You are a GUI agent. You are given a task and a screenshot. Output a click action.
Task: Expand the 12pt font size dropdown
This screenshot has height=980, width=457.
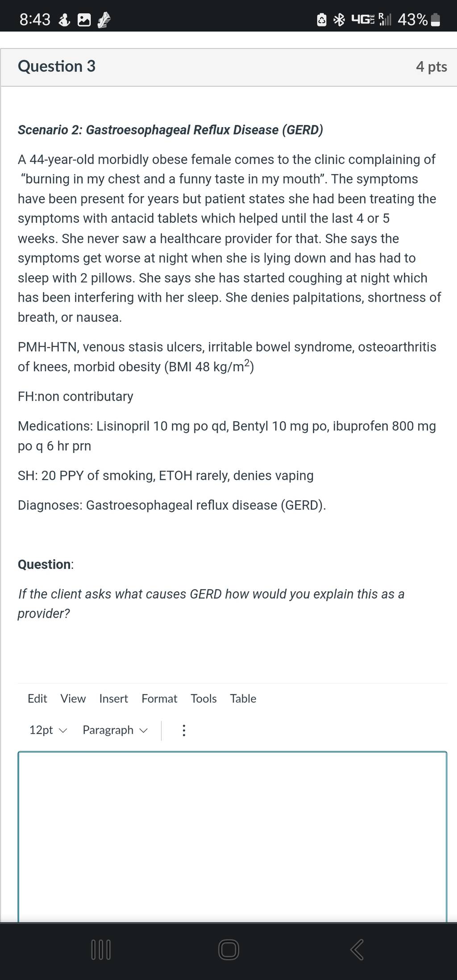point(48,730)
